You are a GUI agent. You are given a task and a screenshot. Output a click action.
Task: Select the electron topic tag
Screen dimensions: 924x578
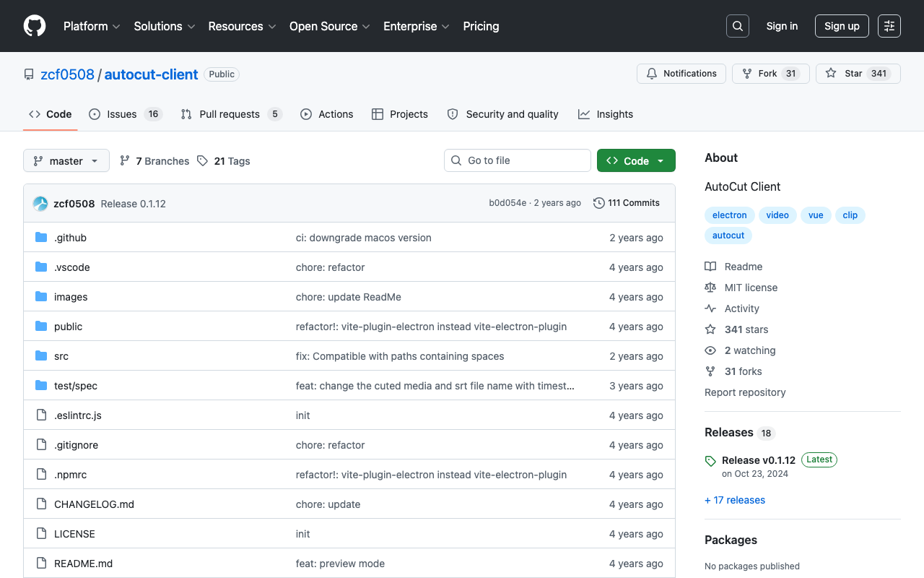(x=730, y=215)
